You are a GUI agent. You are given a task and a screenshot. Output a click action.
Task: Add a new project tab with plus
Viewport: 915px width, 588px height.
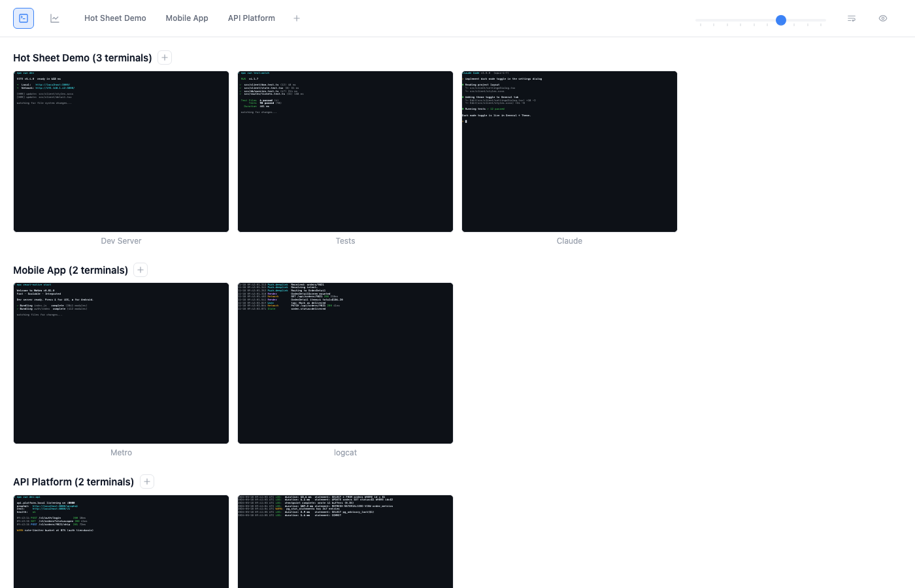(297, 18)
